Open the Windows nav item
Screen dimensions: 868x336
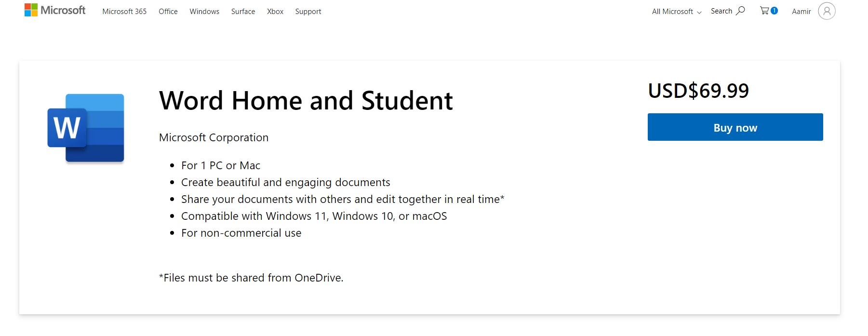tap(204, 12)
